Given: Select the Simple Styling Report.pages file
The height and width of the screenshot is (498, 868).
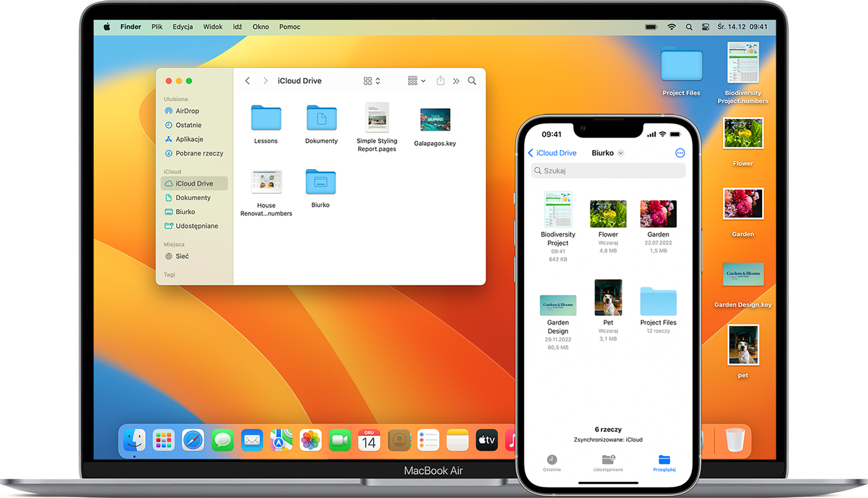Looking at the screenshot, I should point(376,117).
